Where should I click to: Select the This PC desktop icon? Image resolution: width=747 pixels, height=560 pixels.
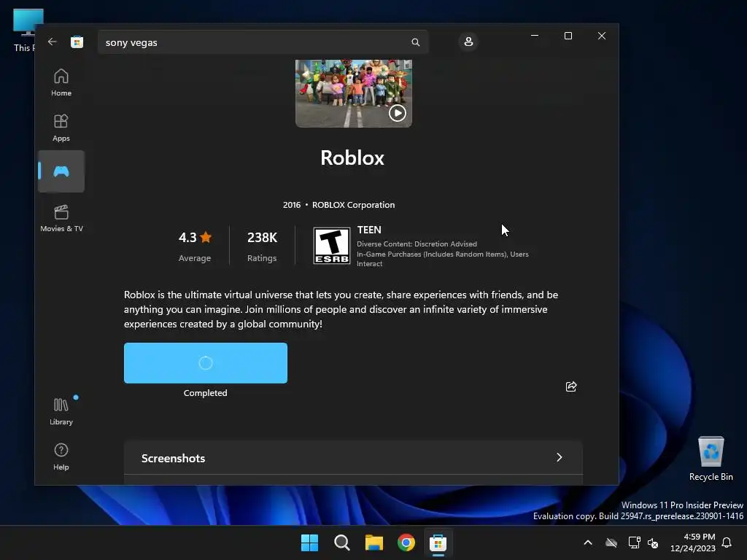[24, 30]
